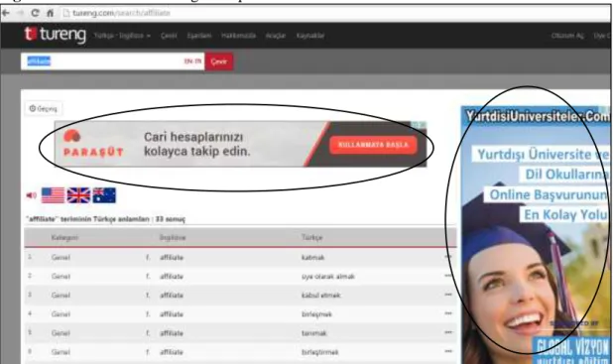Viewport: 613px width, 364px height.
Task: Click the Turkish phrase 'üye olarak almak'
Action: point(328,277)
